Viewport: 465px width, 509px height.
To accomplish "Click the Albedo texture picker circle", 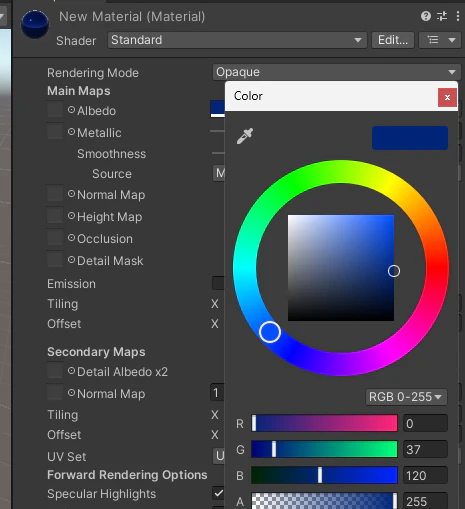I will point(71,110).
